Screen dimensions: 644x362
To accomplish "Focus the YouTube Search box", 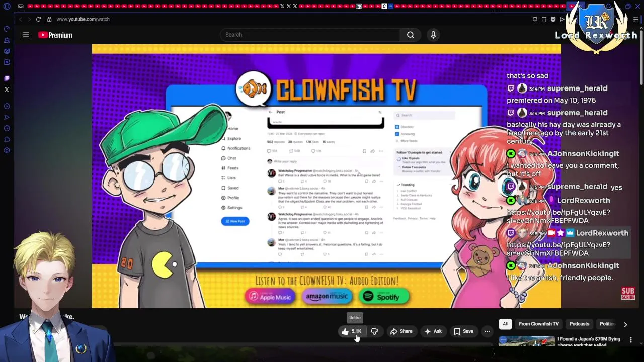I will 310,35.
